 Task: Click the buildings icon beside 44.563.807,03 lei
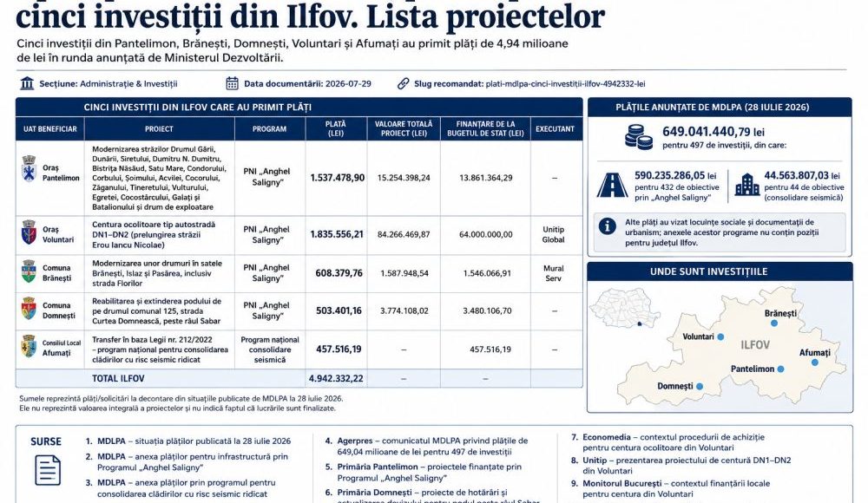tap(747, 185)
